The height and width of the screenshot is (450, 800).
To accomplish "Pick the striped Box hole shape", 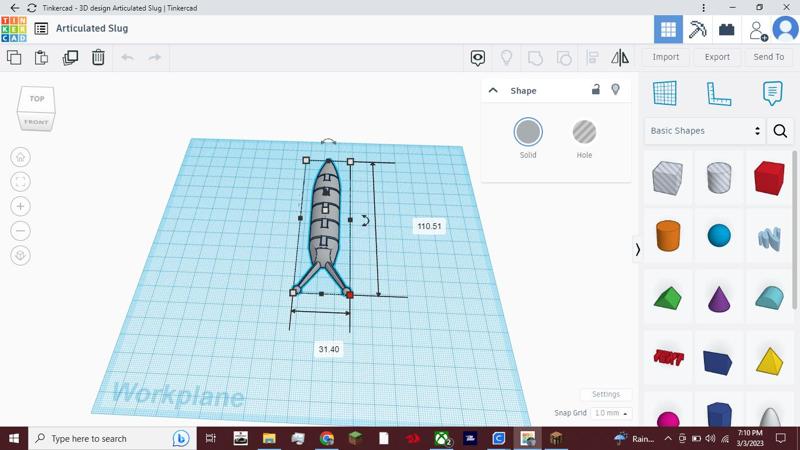I will pyautogui.click(x=667, y=178).
